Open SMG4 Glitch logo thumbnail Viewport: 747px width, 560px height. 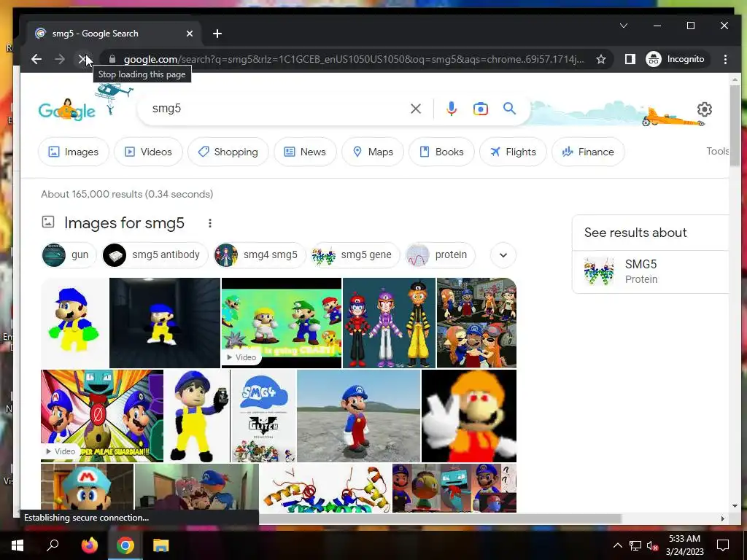[263, 416]
